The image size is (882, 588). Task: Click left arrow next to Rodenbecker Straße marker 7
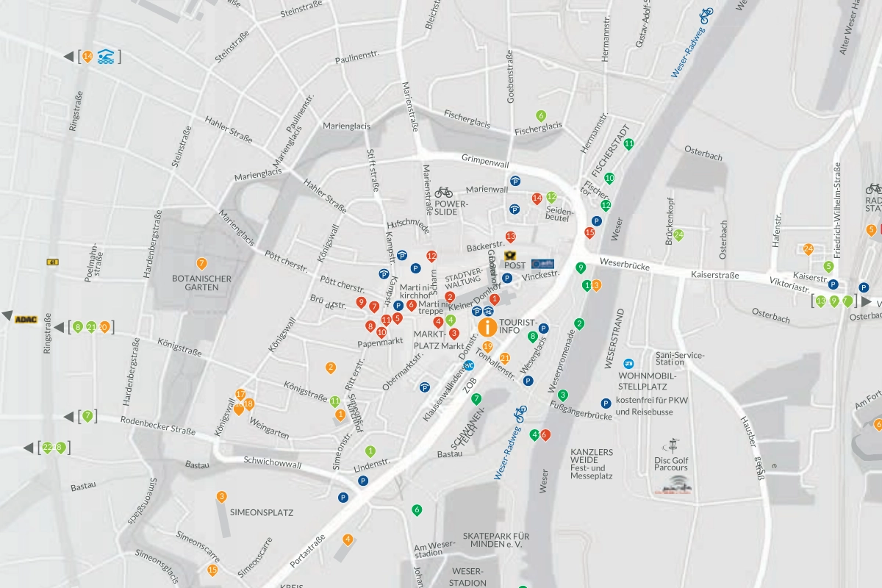click(68, 416)
